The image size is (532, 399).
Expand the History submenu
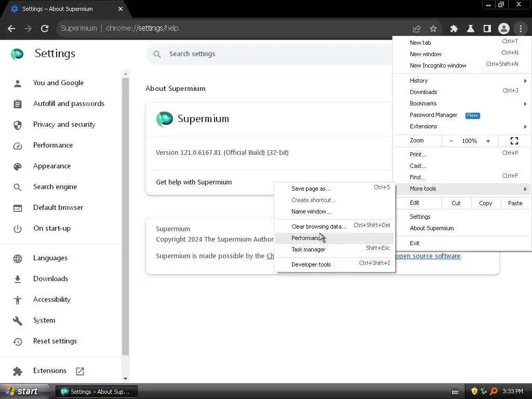point(462,81)
